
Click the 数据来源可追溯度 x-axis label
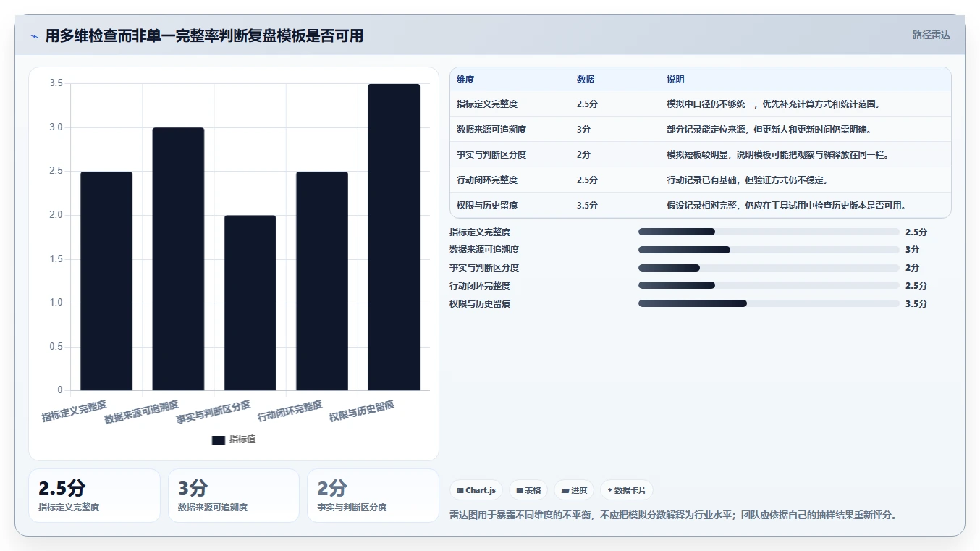(141, 412)
